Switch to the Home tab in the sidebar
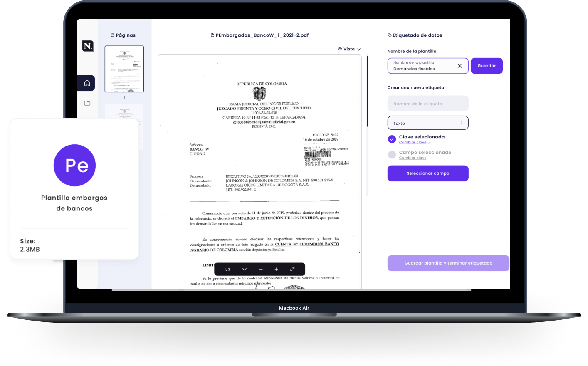The height and width of the screenshot is (366, 588). (86, 83)
